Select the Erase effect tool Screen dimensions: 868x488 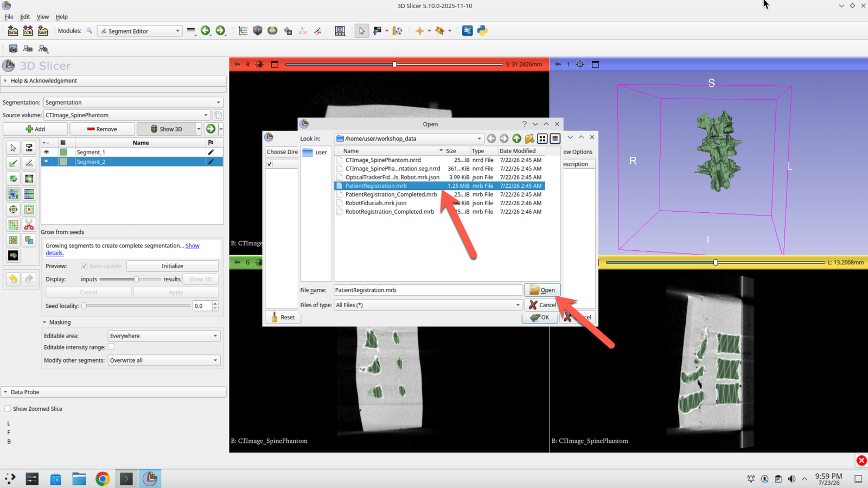13,179
